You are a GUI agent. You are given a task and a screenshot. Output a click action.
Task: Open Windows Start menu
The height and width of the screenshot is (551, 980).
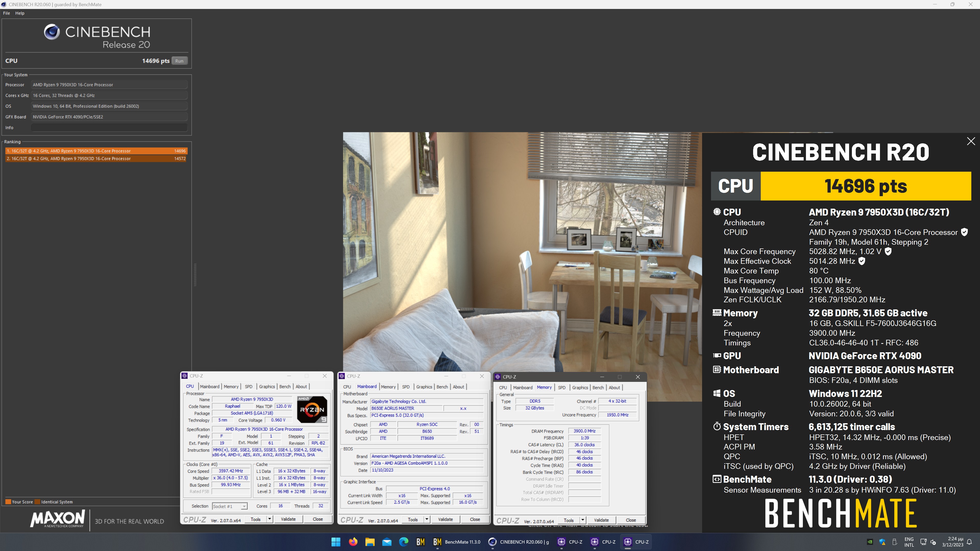336,542
